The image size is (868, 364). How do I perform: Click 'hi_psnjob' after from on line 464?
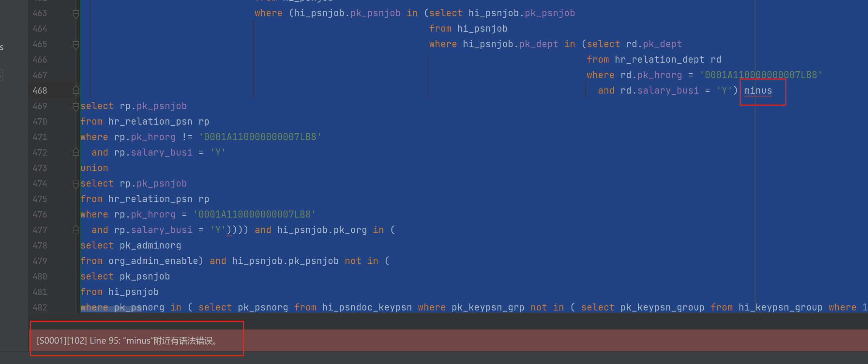[482, 29]
